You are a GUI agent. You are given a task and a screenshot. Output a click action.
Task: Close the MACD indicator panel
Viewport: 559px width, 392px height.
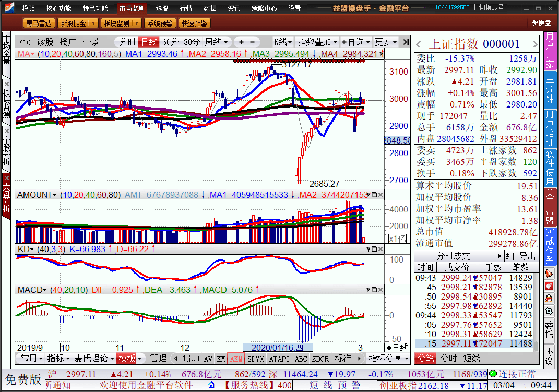pyautogui.click(x=380, y=290)
